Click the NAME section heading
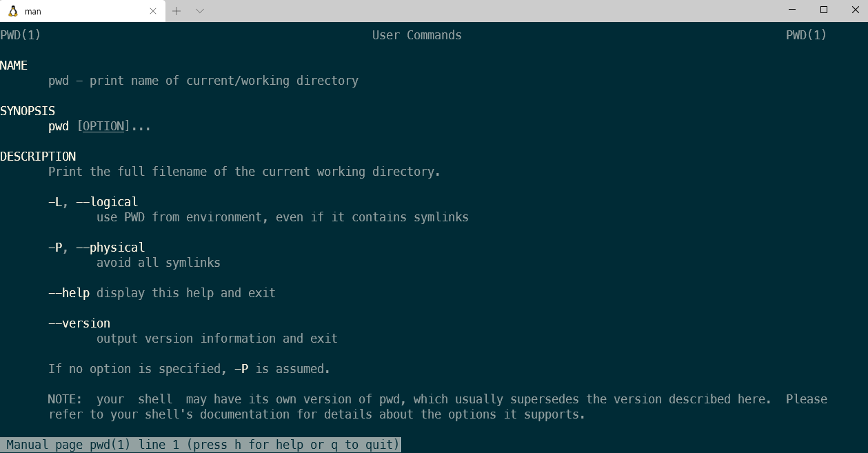This screenshot has width=868, height=453. coord(14,66)
